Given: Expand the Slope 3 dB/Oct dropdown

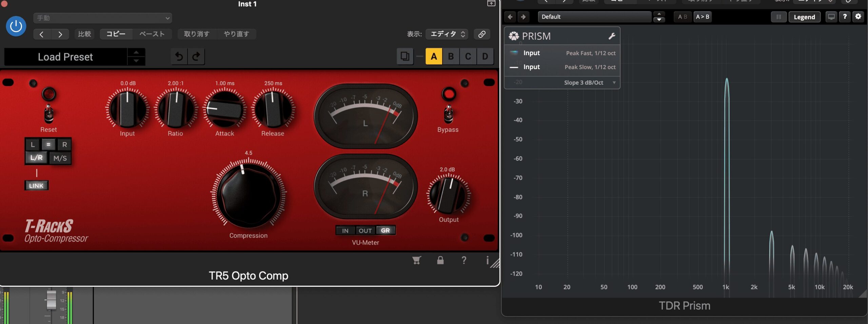Looking at the screenshot, I should (x=589, y=83).
